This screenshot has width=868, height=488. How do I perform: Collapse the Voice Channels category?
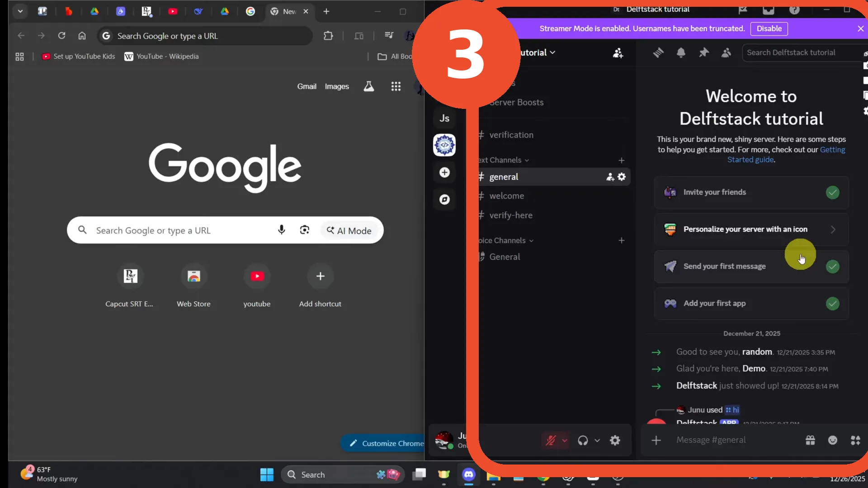(x=506, y=240)
